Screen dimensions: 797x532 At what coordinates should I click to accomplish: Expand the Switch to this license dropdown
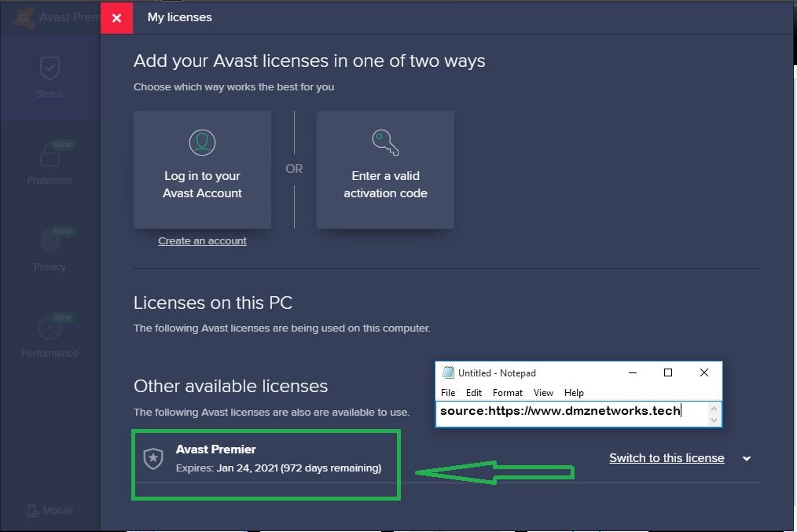click(x=745, y=458)
